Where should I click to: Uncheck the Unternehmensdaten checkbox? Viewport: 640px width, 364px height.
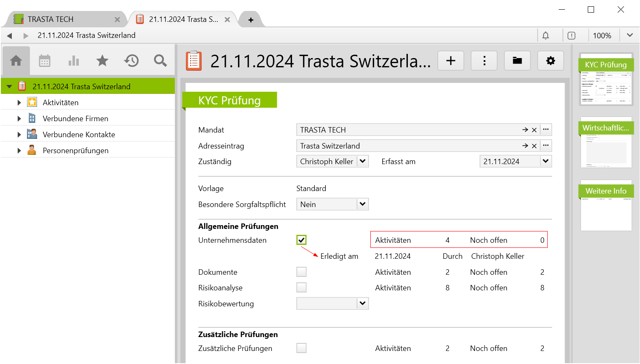point(301,240)
